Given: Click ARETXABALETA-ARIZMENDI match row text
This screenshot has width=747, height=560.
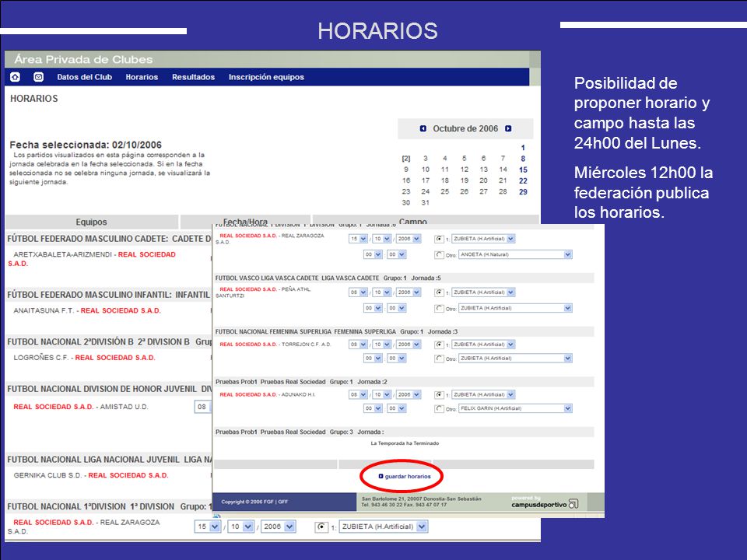Looking at the screenshot, I should pos(92,258).
